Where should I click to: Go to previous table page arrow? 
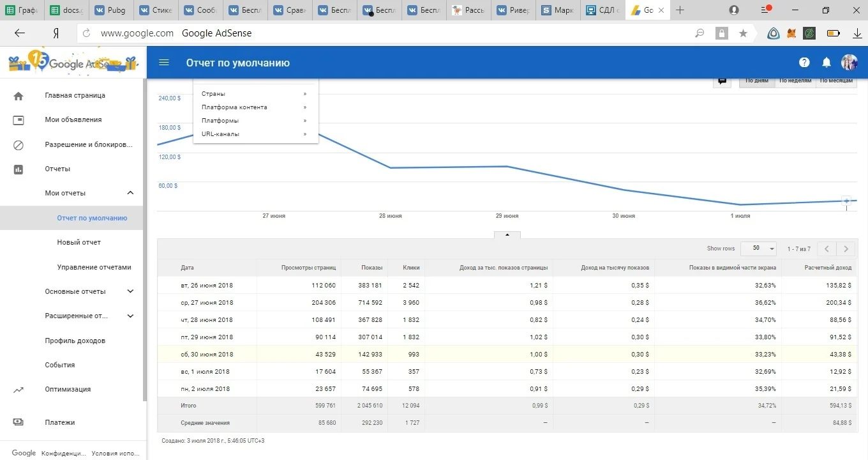[827, 249]
